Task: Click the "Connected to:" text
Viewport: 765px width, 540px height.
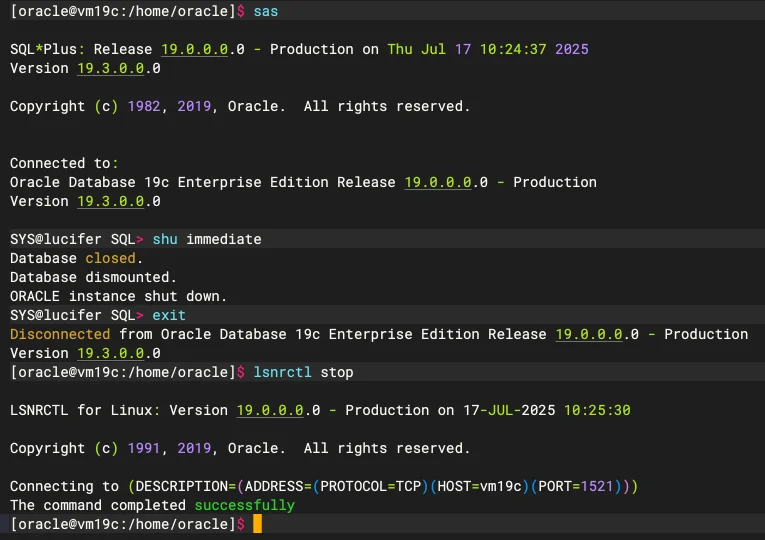Action: point(64,163)
